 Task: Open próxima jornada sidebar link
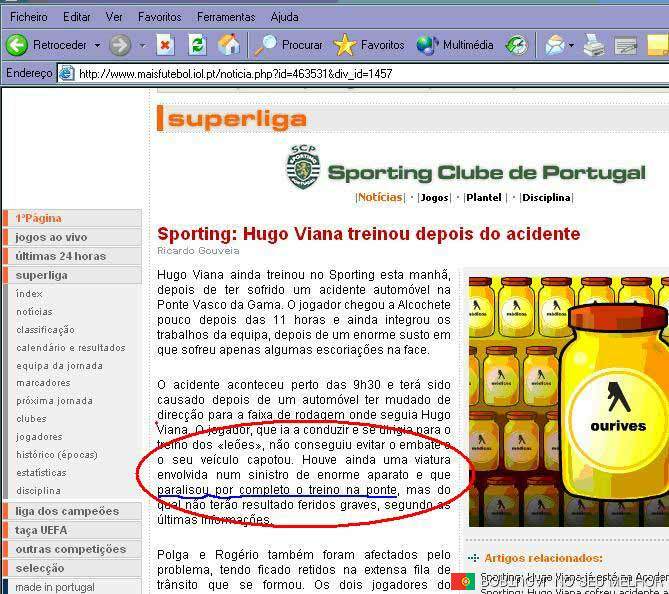click(x=54, y=401)
